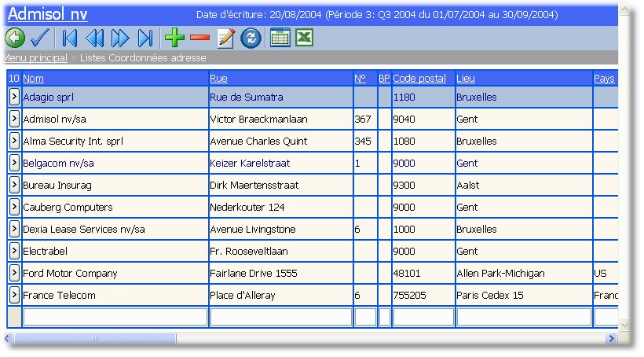Click the horizontal scrollbar right arrow

point(611,338)
